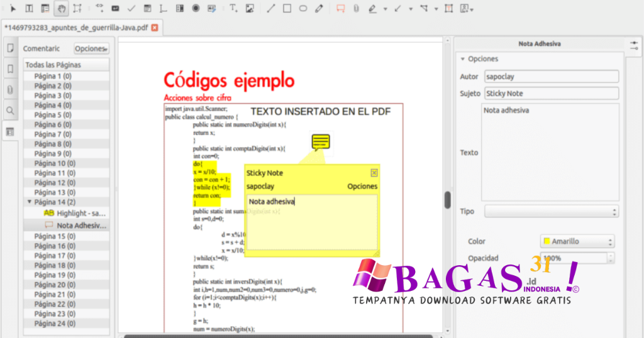Click the Todas las Páginas header
The width and height of the screenshot is (644, 338).
click(67, 65)
